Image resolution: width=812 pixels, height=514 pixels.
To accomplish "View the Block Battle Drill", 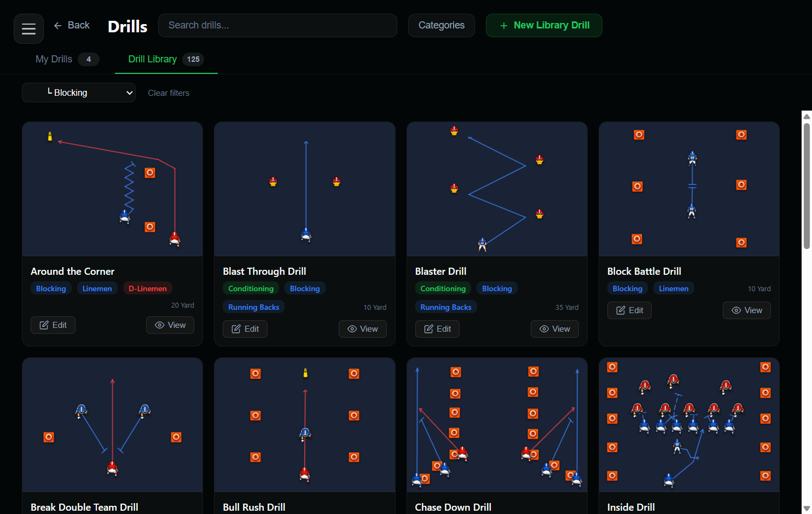I will [747, 310].
